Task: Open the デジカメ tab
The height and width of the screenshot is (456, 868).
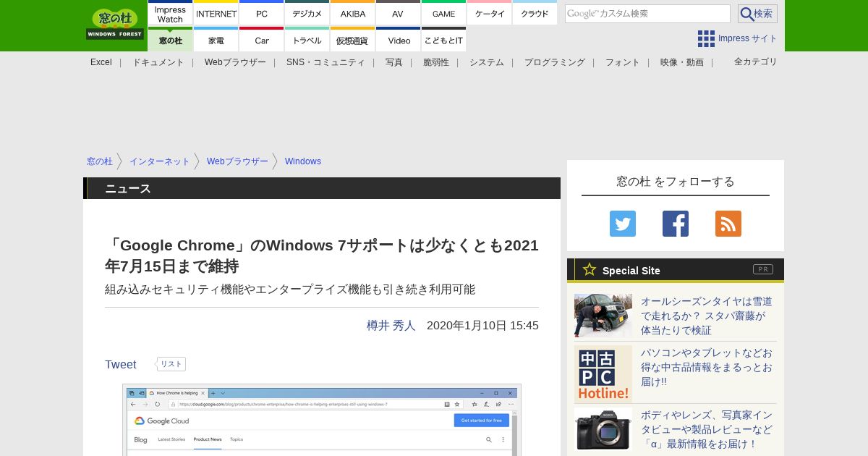Action: 307,14
